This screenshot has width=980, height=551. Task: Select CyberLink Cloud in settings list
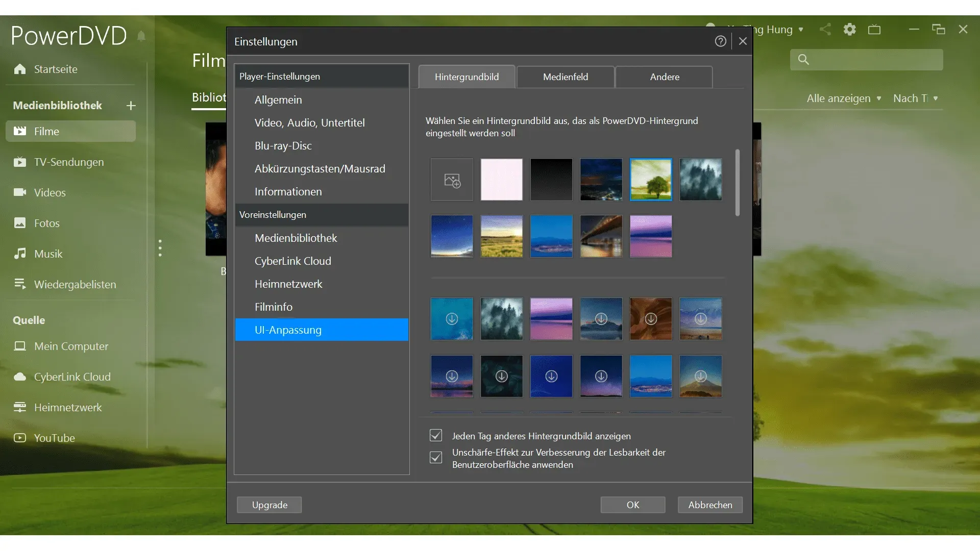[322, 261]
